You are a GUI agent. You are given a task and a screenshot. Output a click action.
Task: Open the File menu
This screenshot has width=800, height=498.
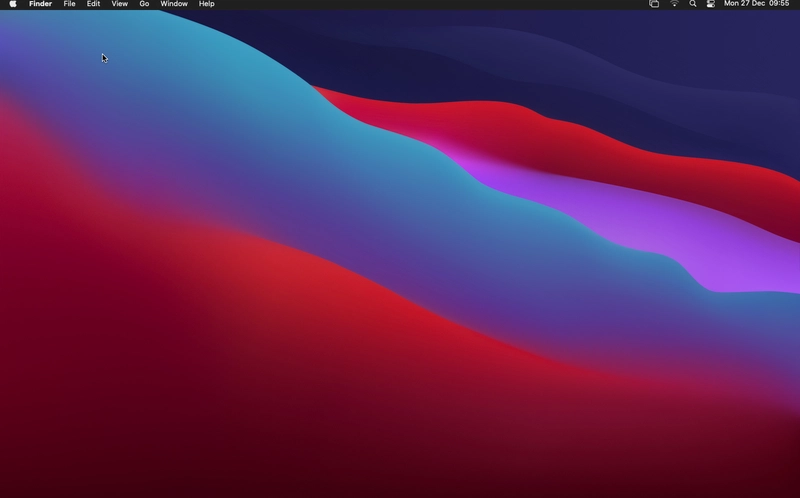click(69, 4)
